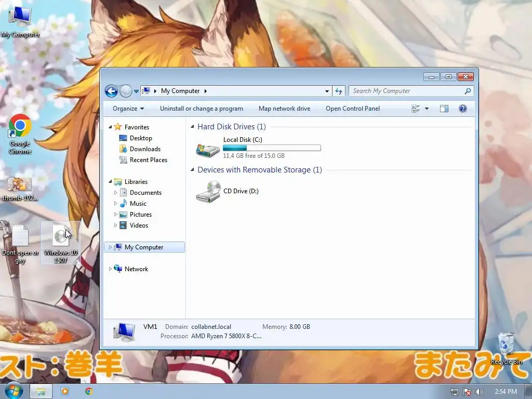Expand the Videos library
Screen dimensions: 532x399
[115, 225]
